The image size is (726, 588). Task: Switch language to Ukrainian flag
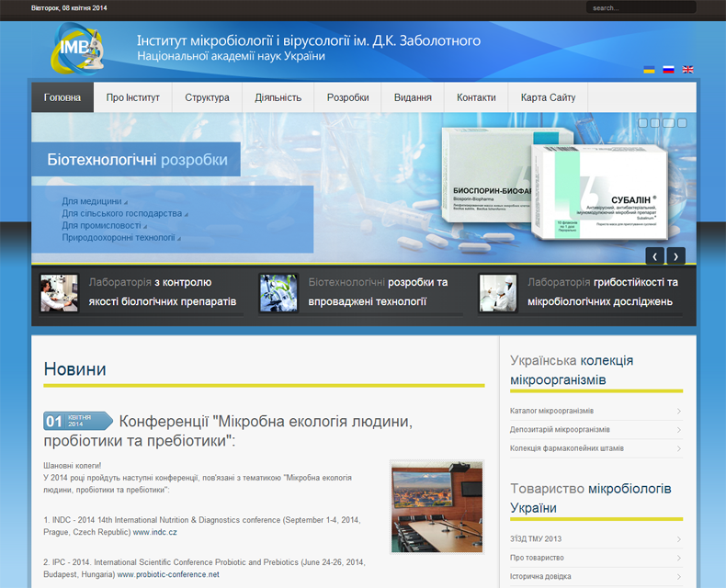[x=649, y=70]
